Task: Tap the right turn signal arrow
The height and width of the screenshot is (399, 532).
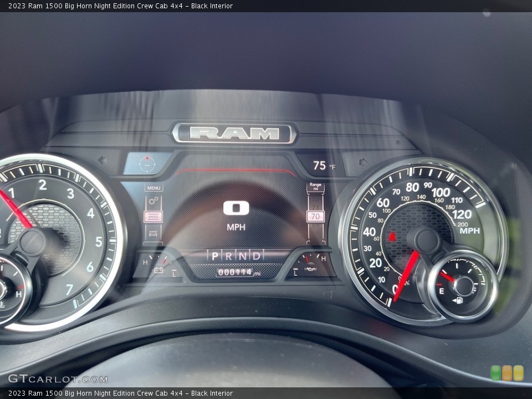Action: click(x=363, y=162)
